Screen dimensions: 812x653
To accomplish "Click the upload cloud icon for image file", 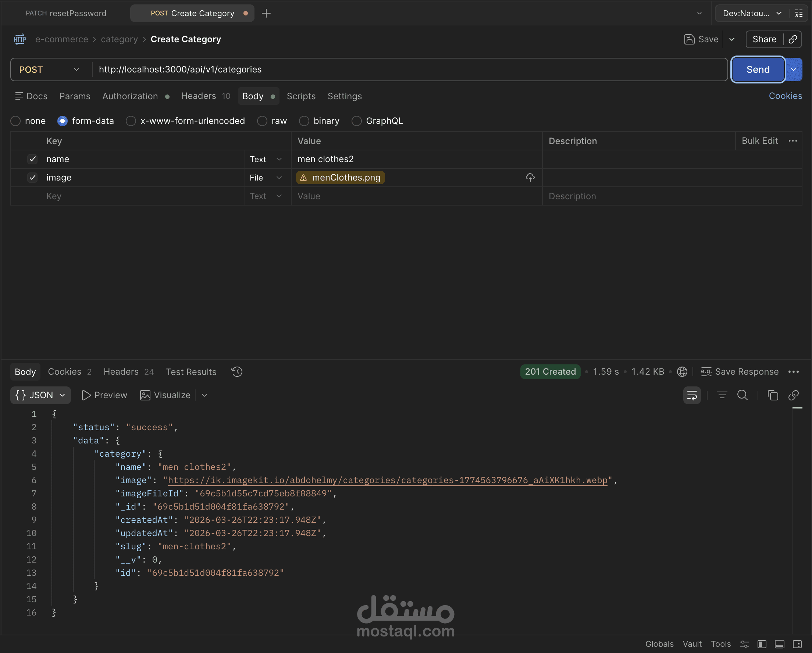I will point(530,177).
